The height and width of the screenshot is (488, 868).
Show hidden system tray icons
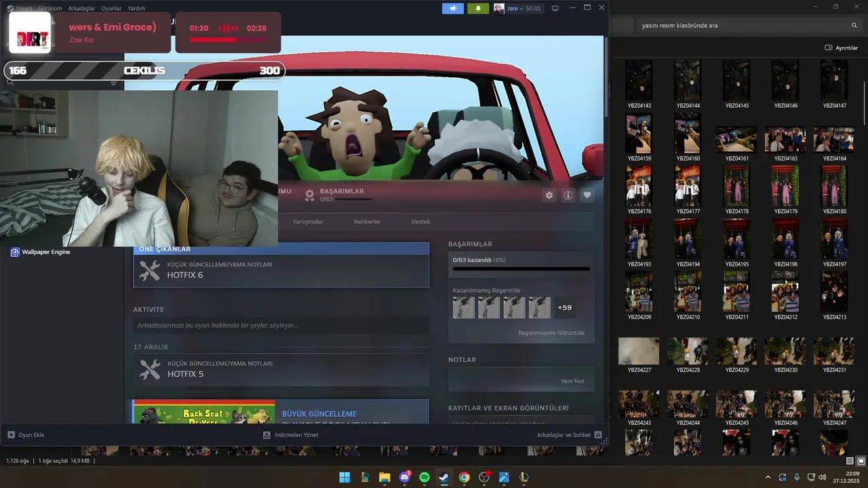(768, 477)
